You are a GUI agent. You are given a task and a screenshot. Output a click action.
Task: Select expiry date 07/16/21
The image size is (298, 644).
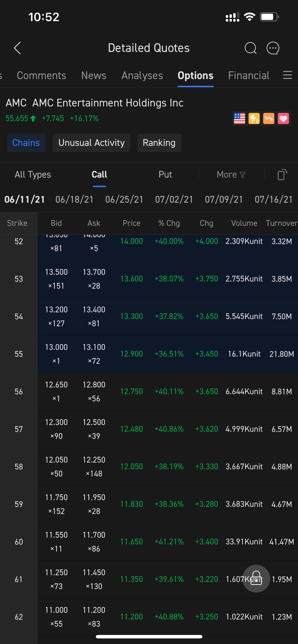pyautogui.click(x=273, y=200)
